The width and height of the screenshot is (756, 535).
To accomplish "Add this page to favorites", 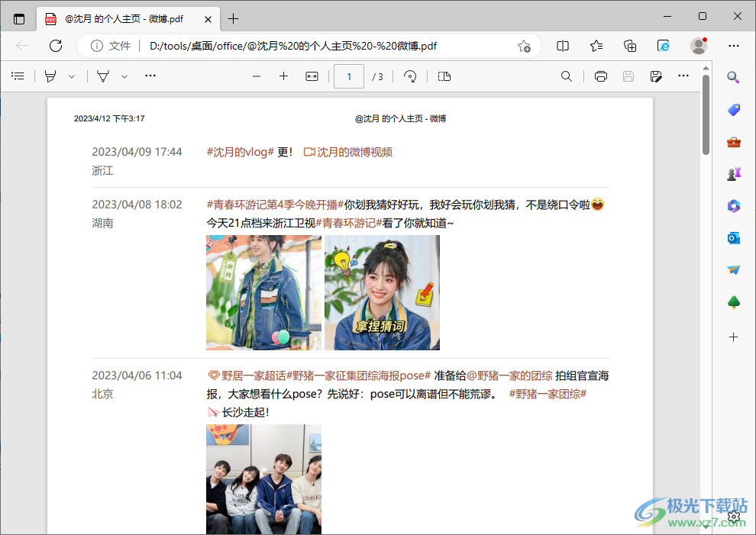I will [524, 46].
